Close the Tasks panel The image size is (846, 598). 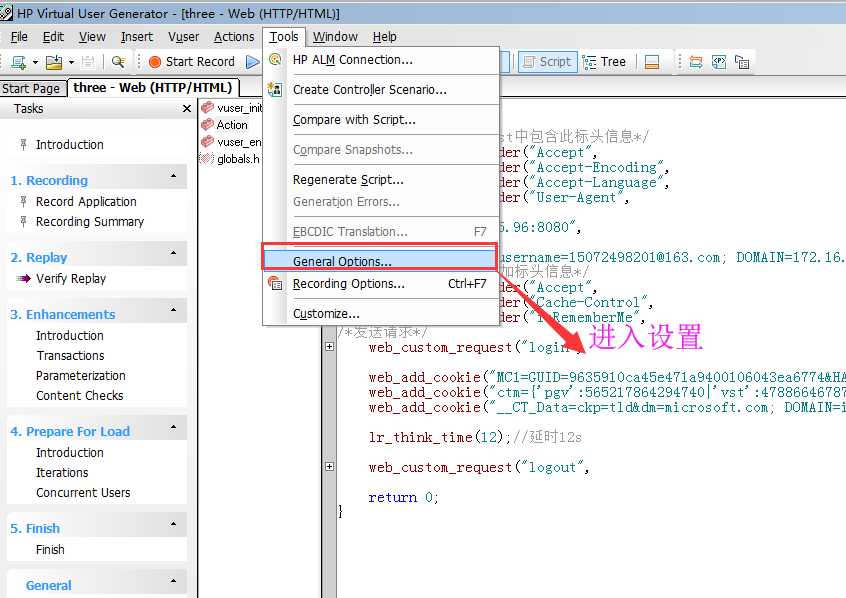tap(187, 108)
